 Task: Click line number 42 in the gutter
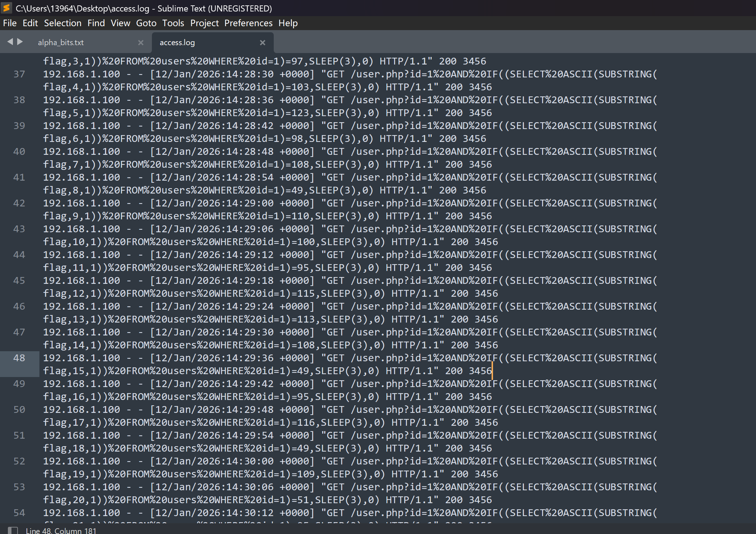(19, 203)
